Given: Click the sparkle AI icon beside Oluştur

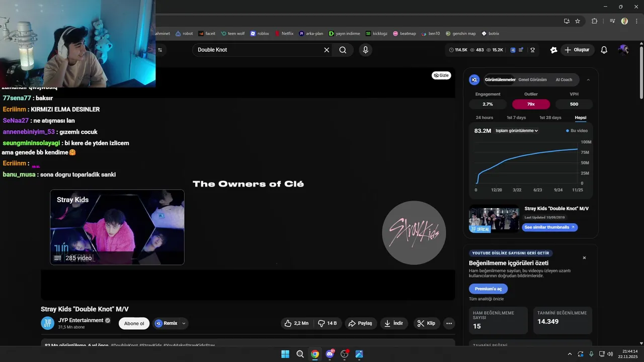Looking at the screenshot, I should (553, 50).
